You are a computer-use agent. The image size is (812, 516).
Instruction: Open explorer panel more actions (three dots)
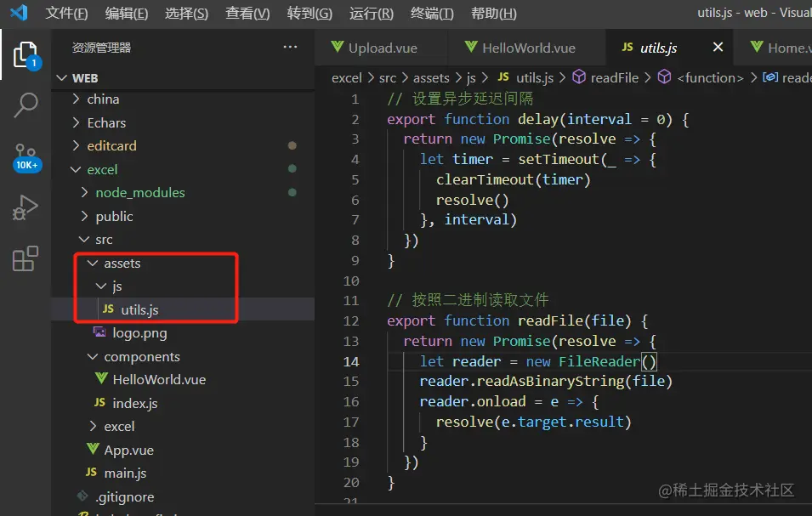290,48
